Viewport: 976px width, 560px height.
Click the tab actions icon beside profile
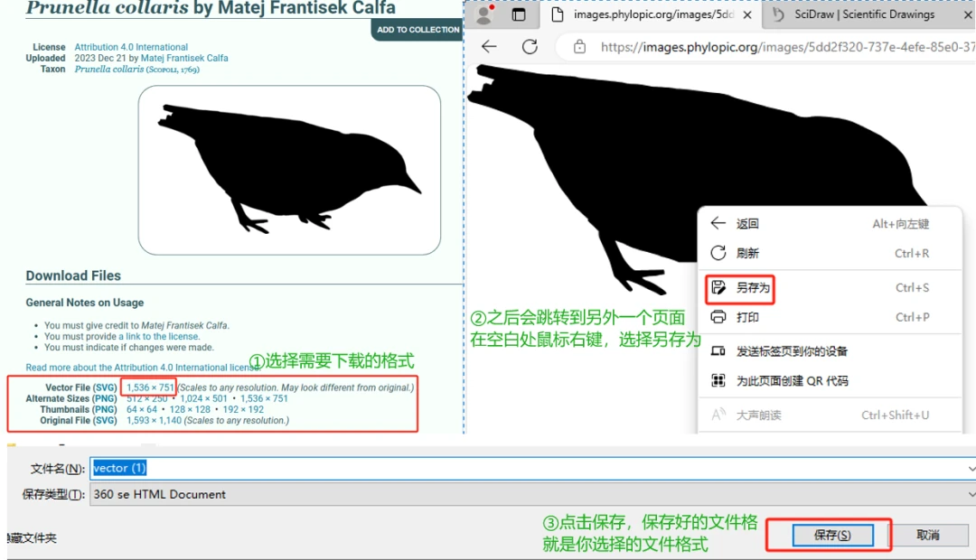pos(519,14)
